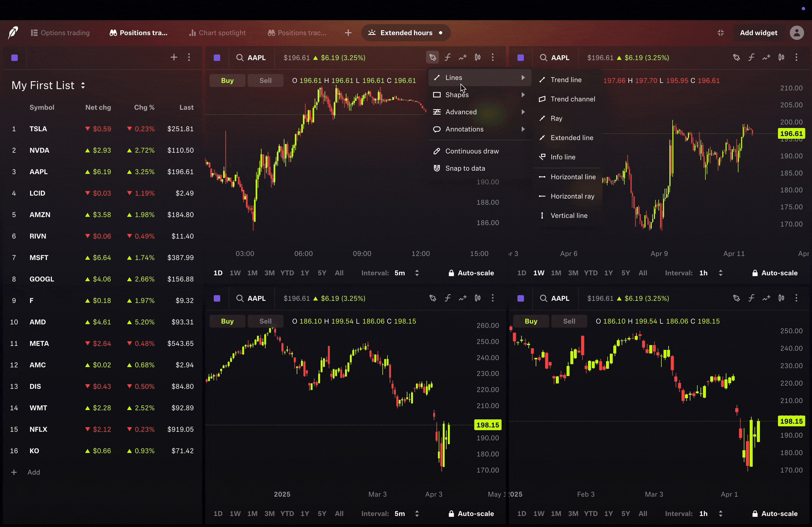Image resolution: width=812 pixels, height=527 pixels.
Task: Open the drawing tools icon in bottom-left chart
Action: [433, 298]
